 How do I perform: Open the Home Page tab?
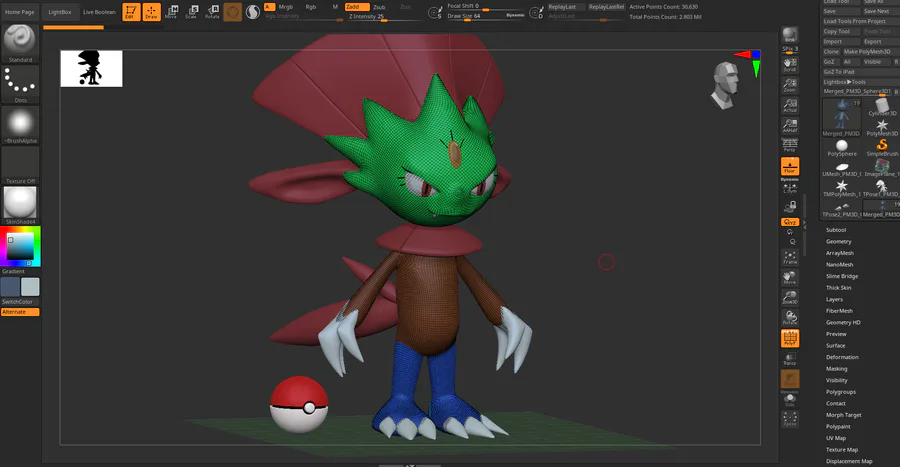click(20, 12)
